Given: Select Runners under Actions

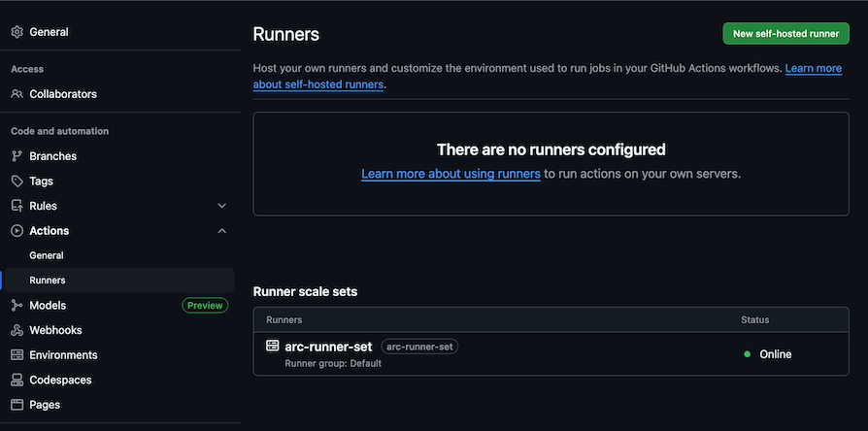Looking at the screenshot, I should point(119,281).
